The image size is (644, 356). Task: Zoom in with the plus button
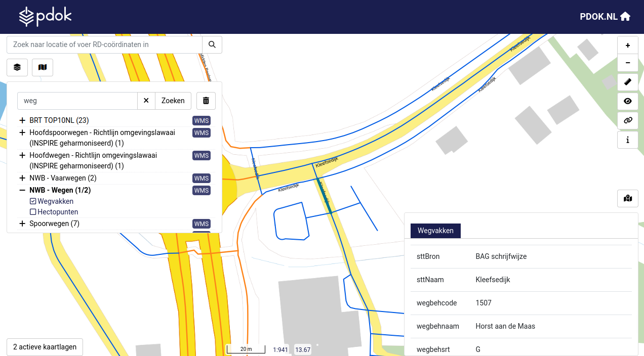(628, 46)
